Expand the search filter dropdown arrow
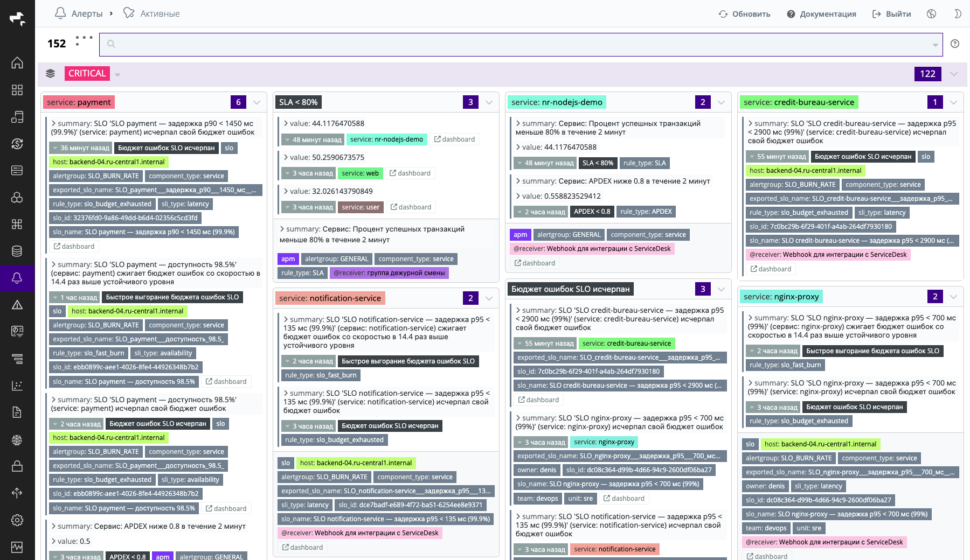The width and height of the screenshot is (970, 560). coord(936,45)
